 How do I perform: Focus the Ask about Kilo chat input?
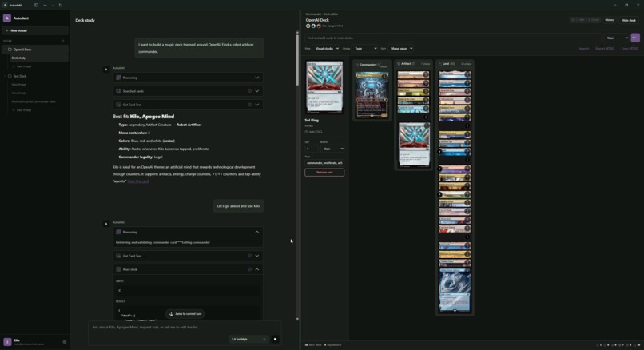[x=185, y=328]
